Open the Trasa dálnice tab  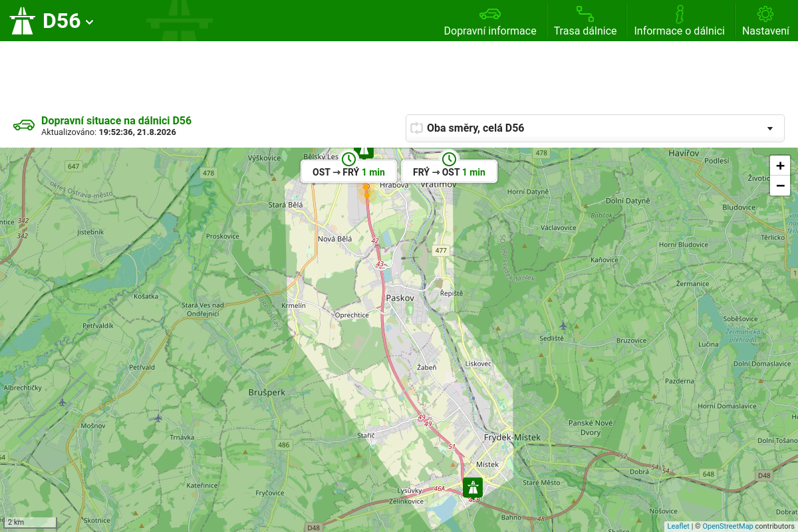point(585,21)
